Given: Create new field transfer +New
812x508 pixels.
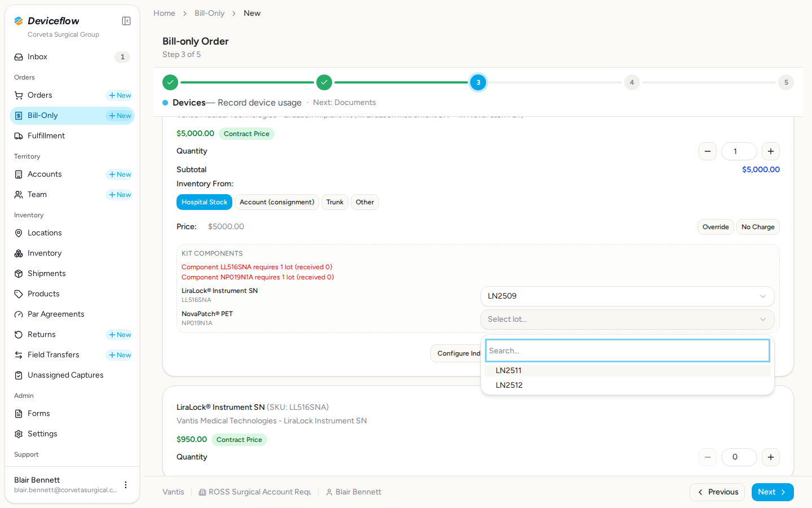Looking at the screenshot, I should tap(120, 355).
